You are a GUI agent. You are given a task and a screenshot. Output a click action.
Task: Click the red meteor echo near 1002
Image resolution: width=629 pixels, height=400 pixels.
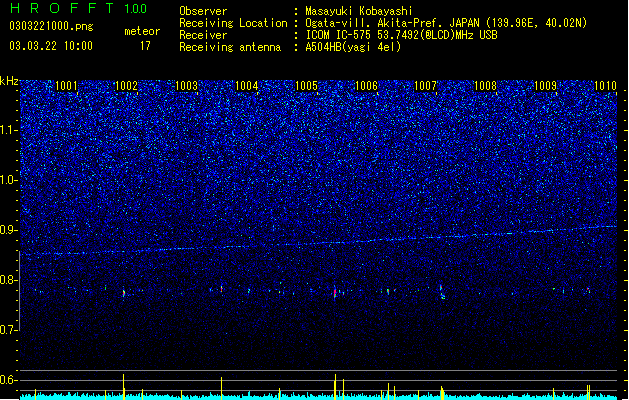(124, 293)
